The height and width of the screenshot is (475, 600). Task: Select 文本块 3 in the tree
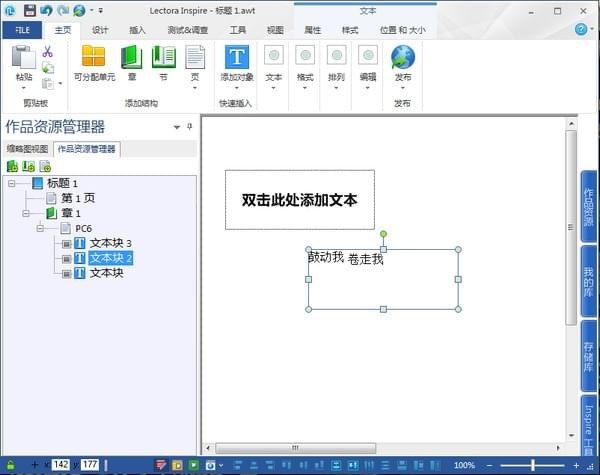point(111,243)
